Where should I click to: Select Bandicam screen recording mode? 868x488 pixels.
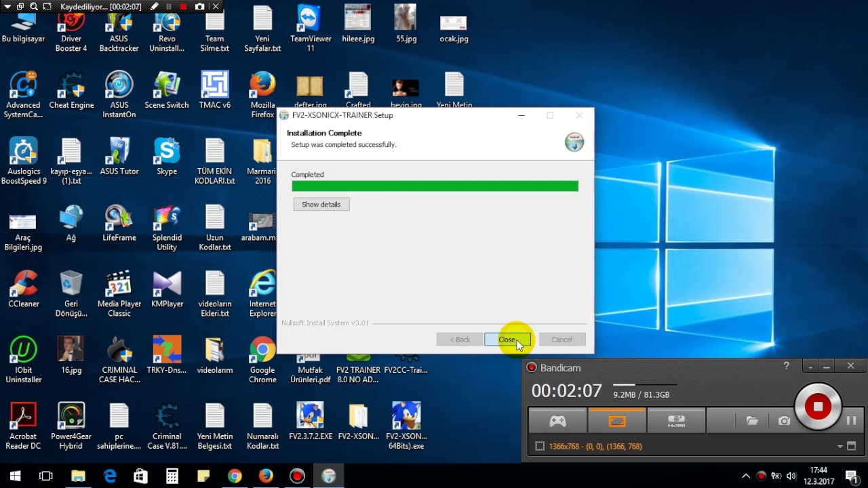pos(616,421)
